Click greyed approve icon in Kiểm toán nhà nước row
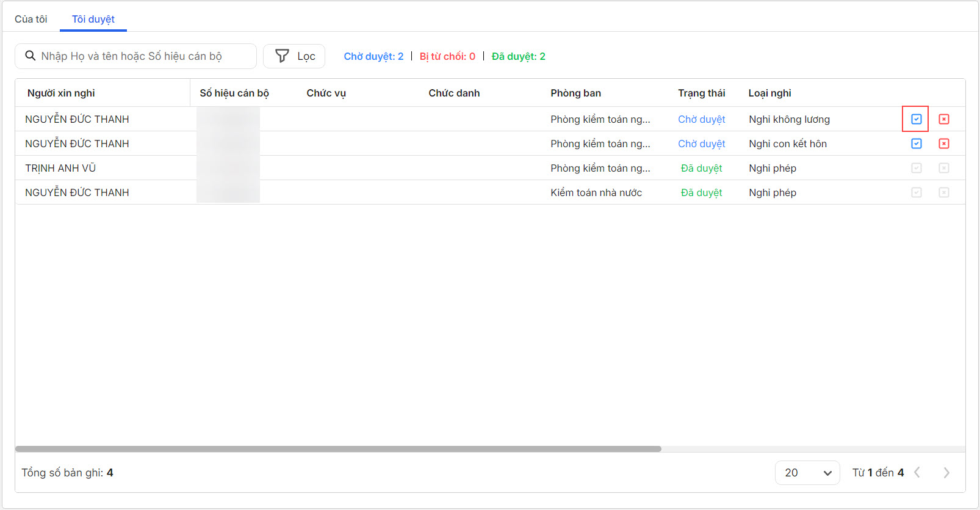This screenshot has width=980, height=510. 916,192
